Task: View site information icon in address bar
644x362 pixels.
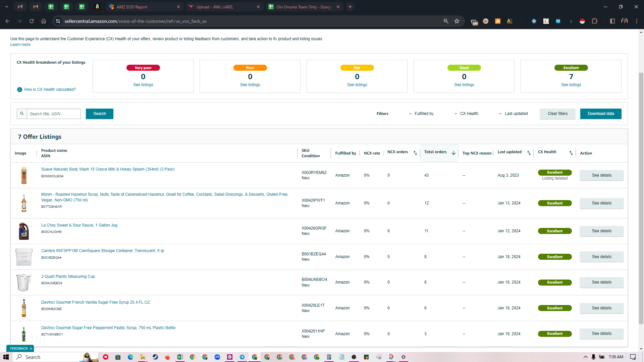Action: [x=58, y=21]
